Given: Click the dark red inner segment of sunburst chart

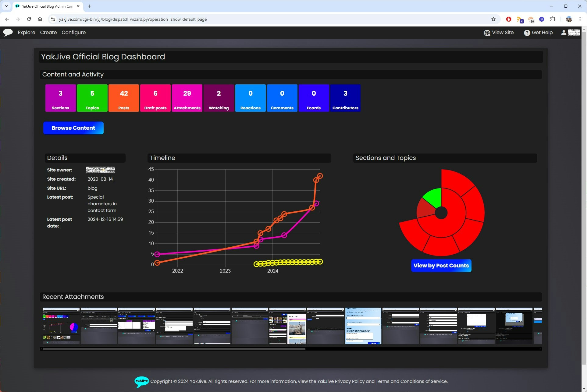Looking at the screenshot, I should pos(425,209).
